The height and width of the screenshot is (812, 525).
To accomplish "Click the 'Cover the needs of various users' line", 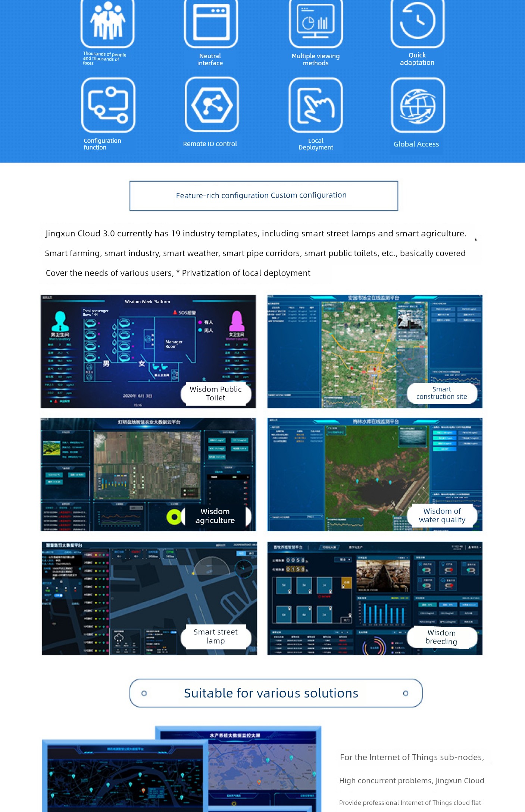I will coord(178,273).
